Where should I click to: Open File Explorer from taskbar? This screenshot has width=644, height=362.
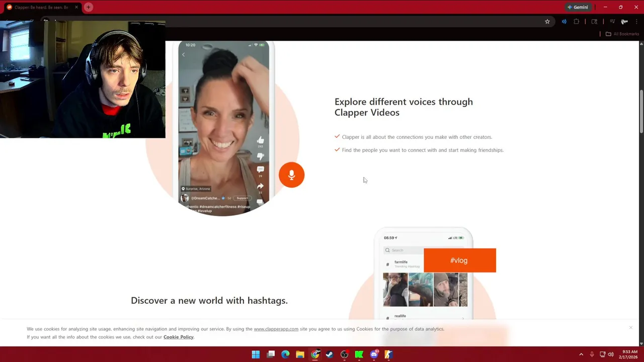[300, 354]
